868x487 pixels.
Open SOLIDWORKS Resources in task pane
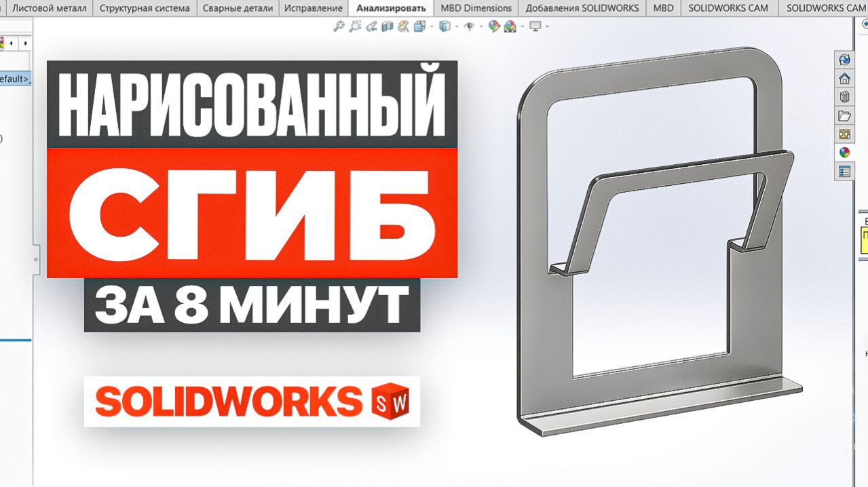click(x=844, y=60)
